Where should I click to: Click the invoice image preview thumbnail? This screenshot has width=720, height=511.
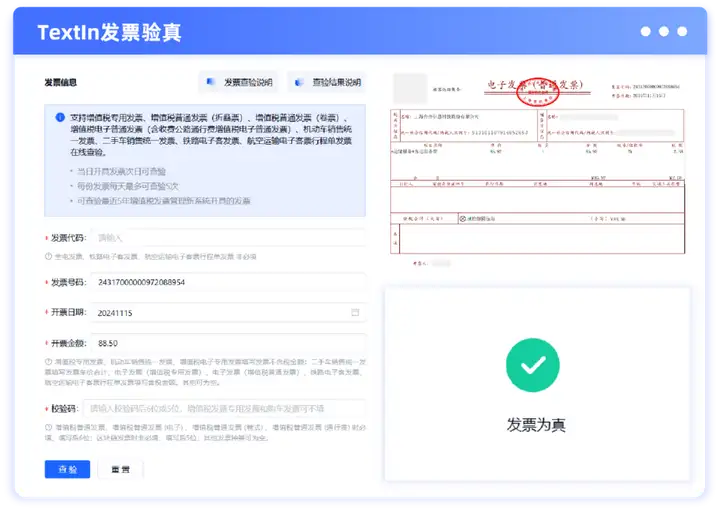pyautogui.click(x=537, y=170)
